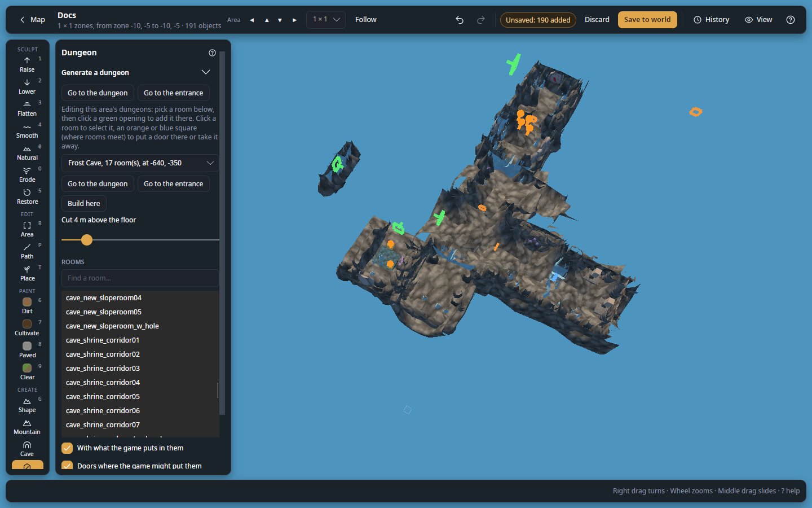
Task: Create a Mountain
Action: 27,427
